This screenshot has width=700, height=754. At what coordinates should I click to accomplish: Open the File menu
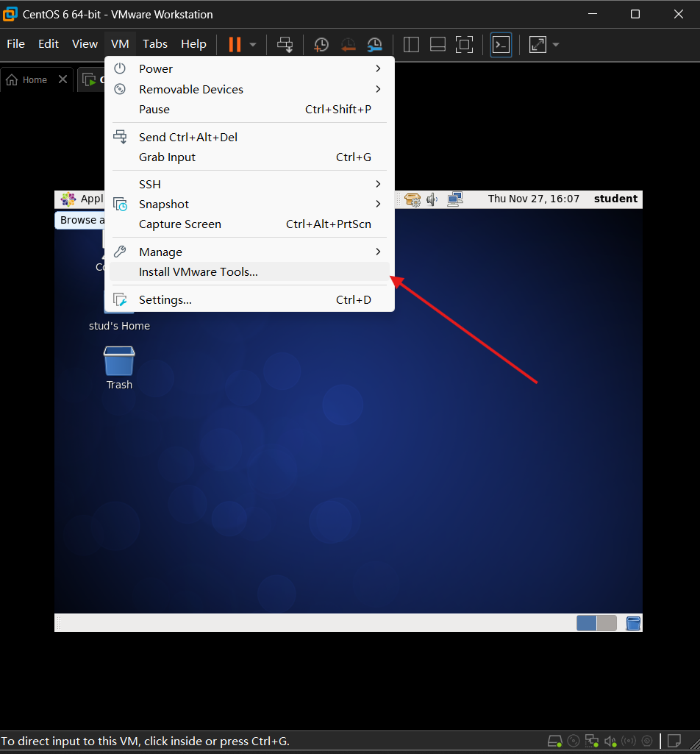(x=16, y=43)
